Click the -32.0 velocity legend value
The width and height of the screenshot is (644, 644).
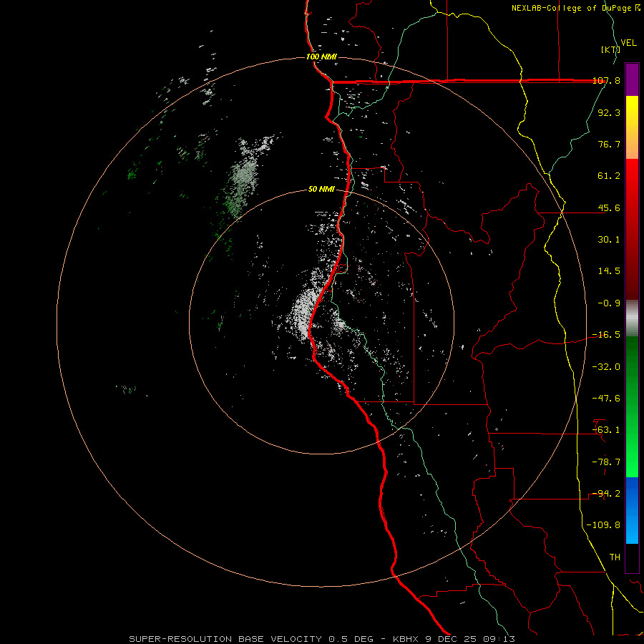[x=606, y=367]
